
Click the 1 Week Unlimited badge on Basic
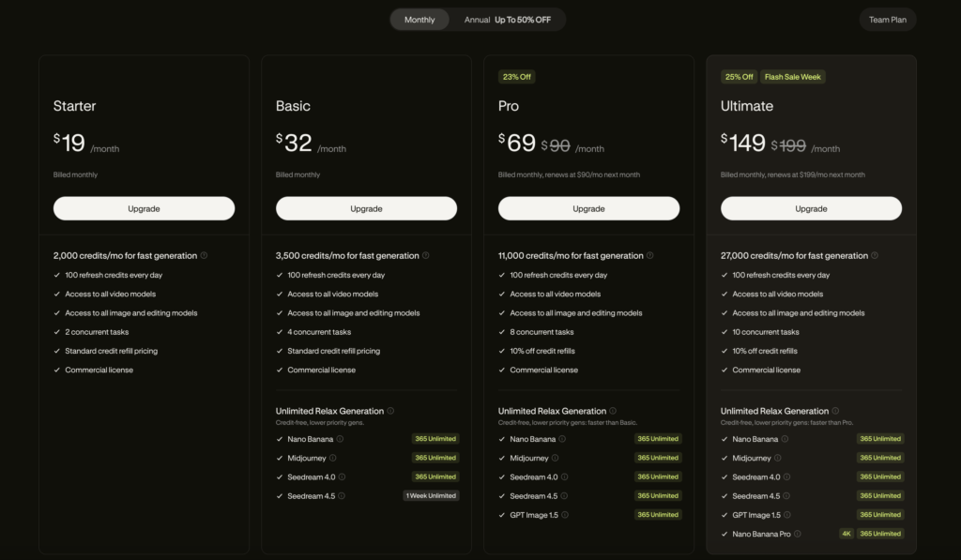[431, 495]
